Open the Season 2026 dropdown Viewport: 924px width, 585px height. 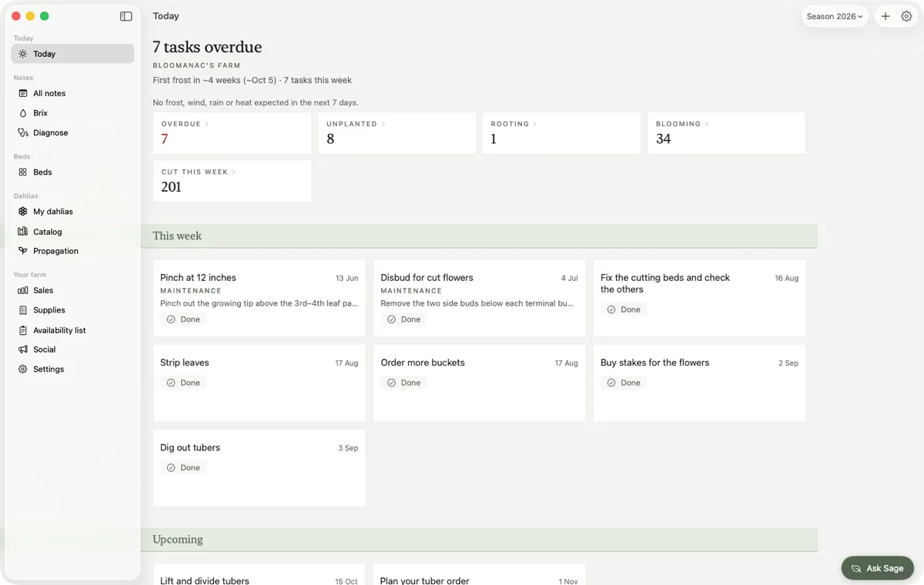coord(835,16)
